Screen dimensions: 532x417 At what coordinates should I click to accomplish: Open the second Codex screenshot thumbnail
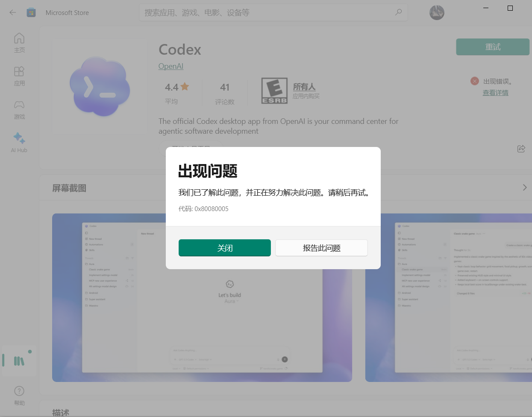(449, 298)
